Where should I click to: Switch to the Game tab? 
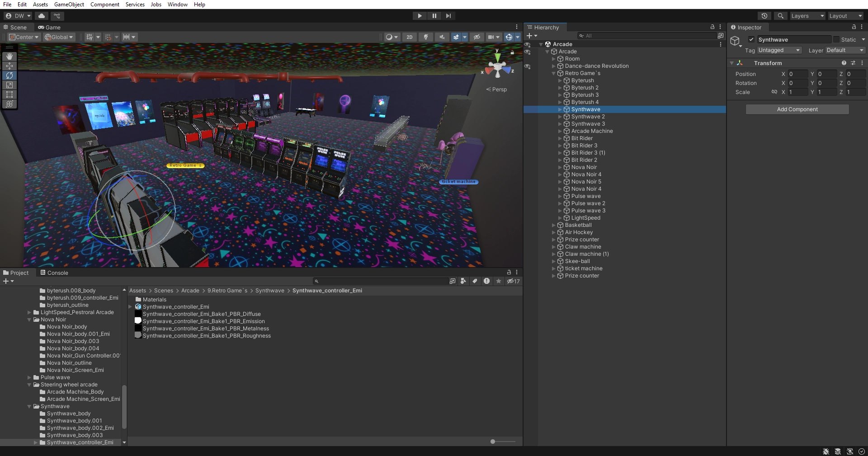click(49, 28)
